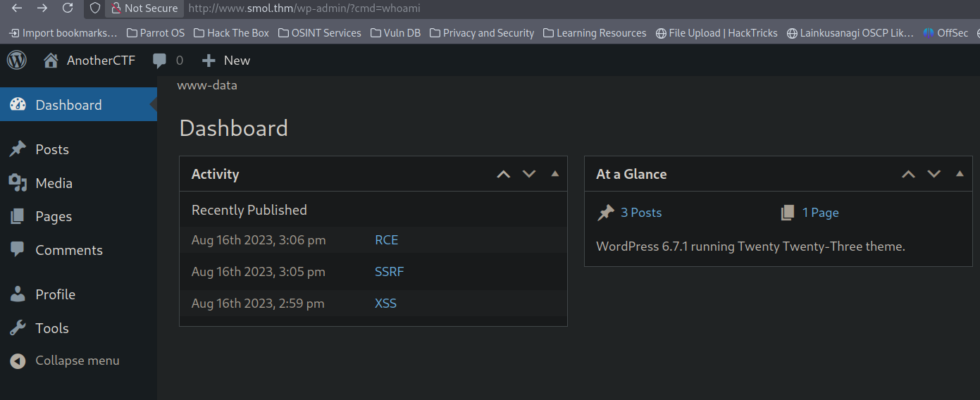Move At a Glance widget up
This screenshot has height=400, width=980.
click(909, 174)
